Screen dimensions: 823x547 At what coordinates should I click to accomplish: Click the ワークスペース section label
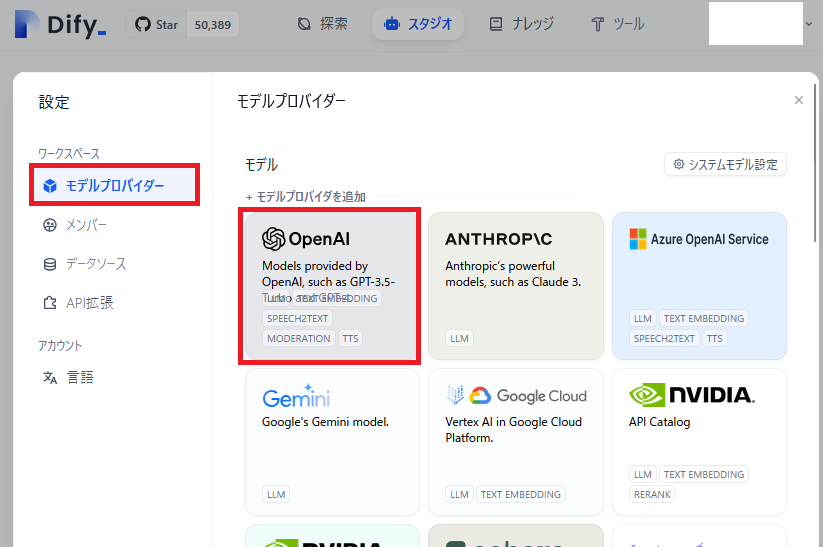pos(69,154)
